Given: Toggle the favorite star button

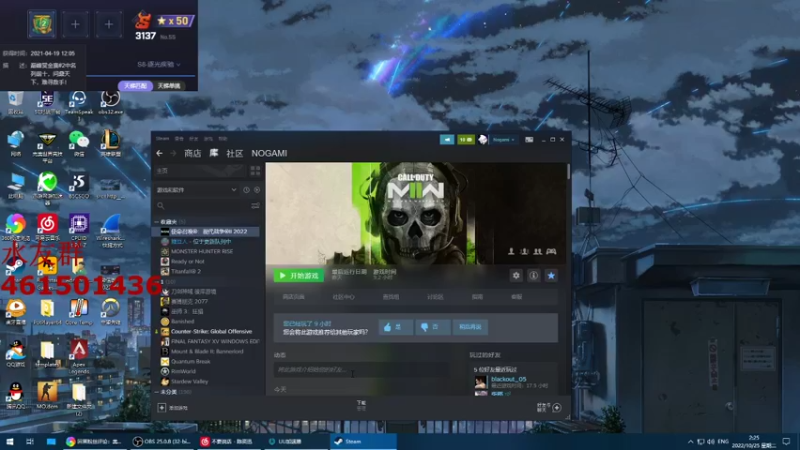Looking at the screenshot, I should [551, 276].
